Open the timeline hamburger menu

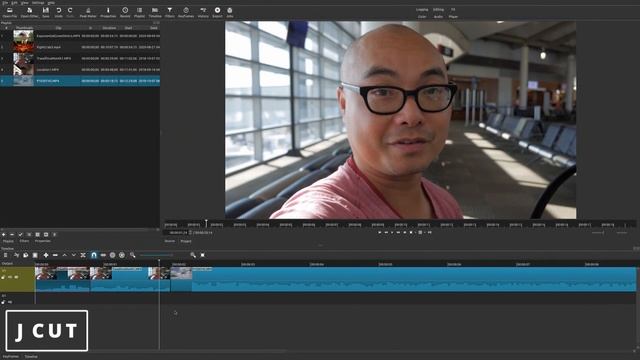[5, 255]
